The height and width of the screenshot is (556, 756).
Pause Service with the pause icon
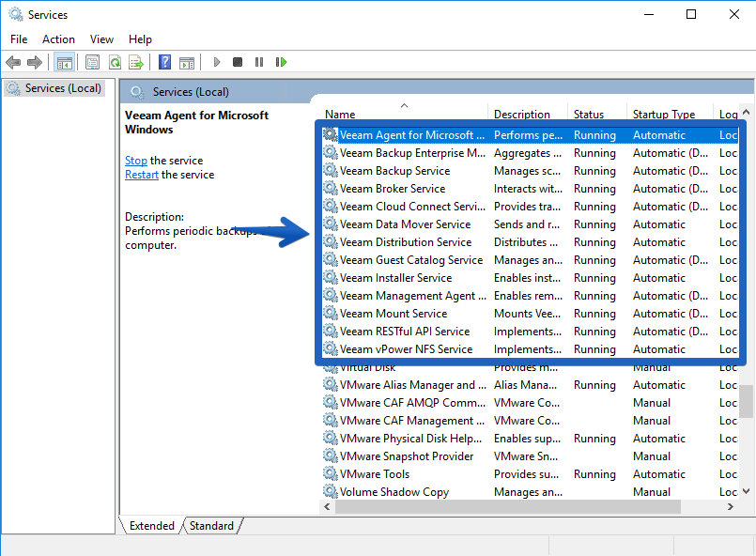click(259, 62)
